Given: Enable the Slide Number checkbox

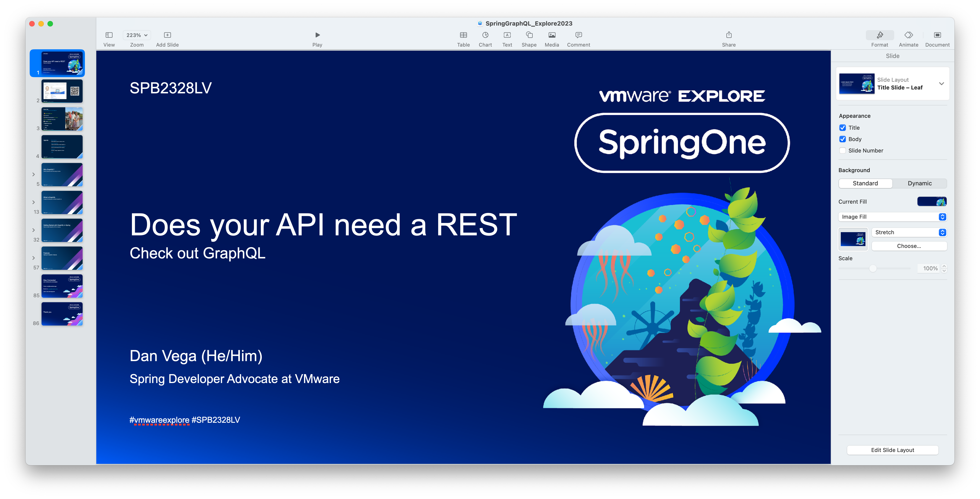Looking at the screenshot, I should click(x=842, y=151).
